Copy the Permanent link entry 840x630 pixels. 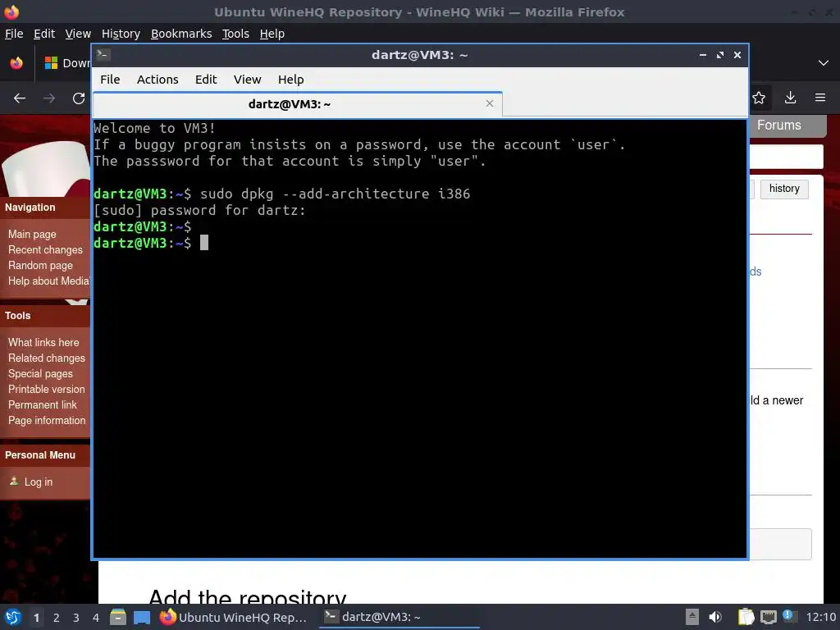[43, 404]
